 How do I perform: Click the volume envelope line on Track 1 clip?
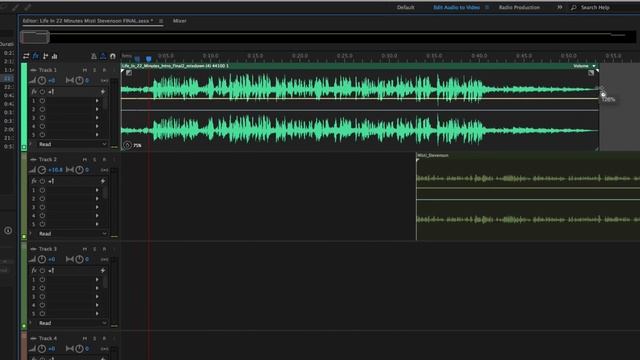(x=360, y=99)
